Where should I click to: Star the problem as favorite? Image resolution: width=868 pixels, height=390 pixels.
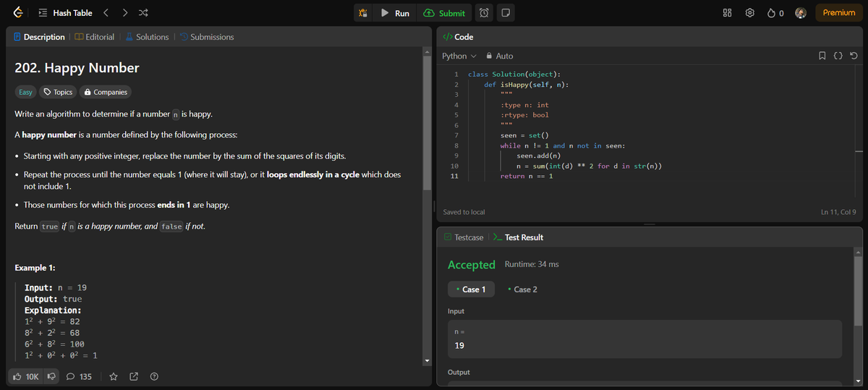(x=114, y=376)
